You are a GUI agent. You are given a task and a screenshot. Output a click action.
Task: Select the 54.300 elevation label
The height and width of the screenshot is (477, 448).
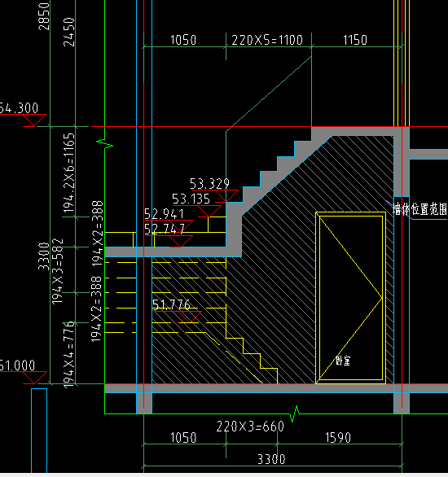19,108
